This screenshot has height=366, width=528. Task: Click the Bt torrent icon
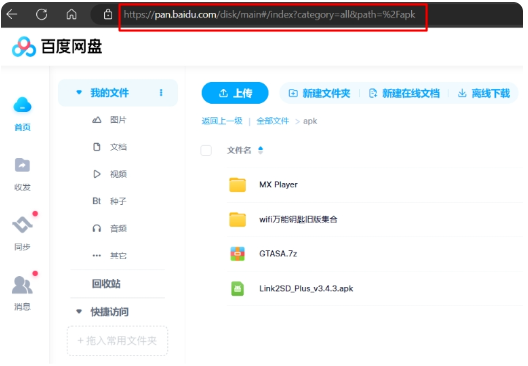click(x=96, y=201)
